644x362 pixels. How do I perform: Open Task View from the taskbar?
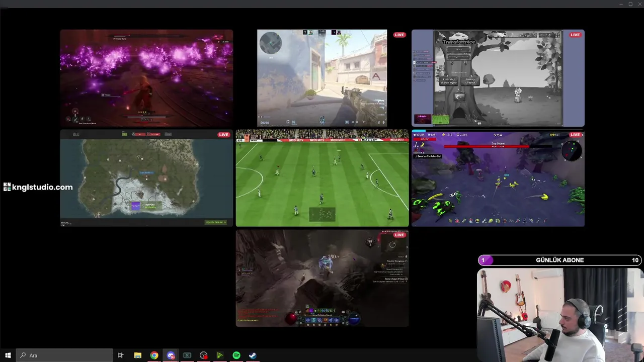121,355
